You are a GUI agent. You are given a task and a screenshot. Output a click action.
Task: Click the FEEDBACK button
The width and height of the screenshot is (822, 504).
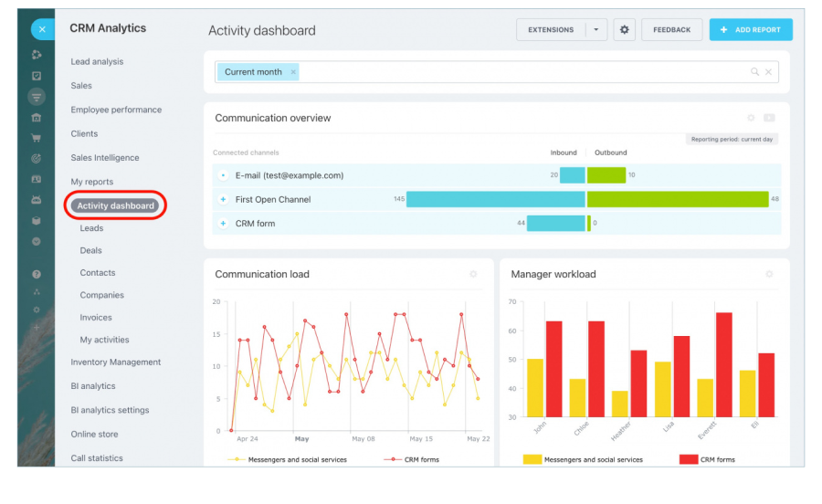point(671,30)
